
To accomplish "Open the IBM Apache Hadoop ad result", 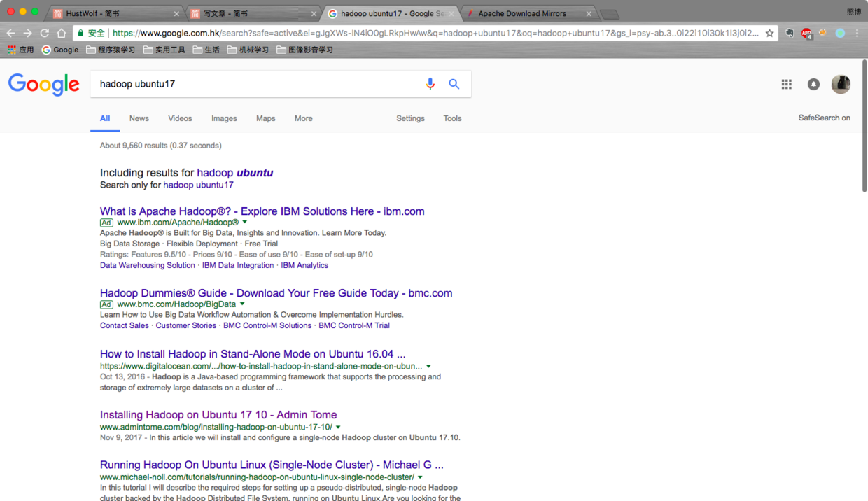I will 262,211.
